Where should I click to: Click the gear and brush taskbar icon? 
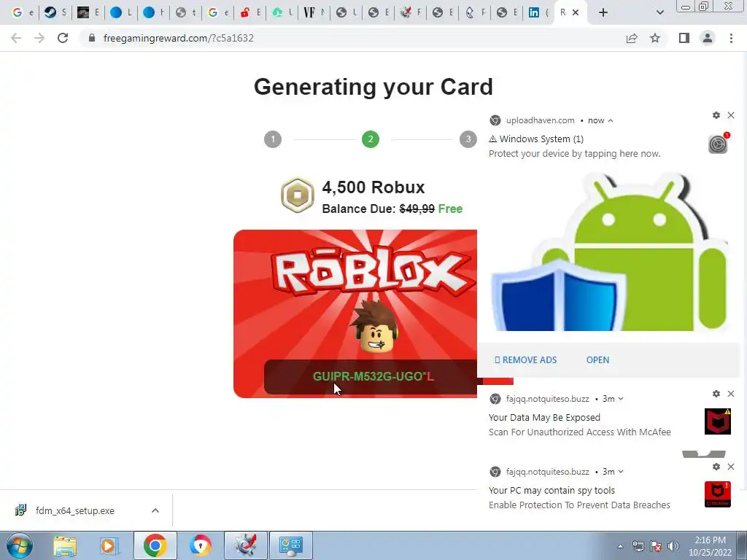click(x=246, y=545)
